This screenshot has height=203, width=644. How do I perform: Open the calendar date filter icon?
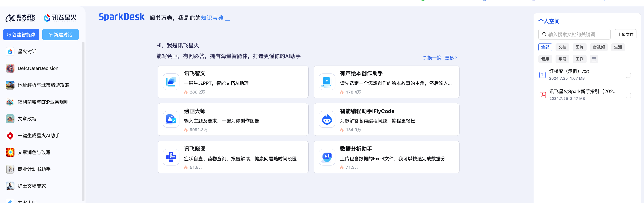(x=594, y=59)
